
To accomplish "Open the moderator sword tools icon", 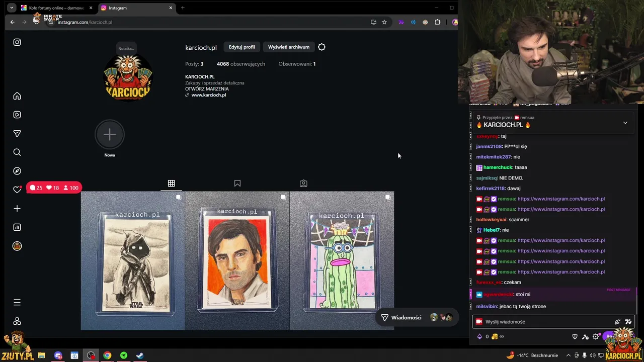I will coord(586,336).
